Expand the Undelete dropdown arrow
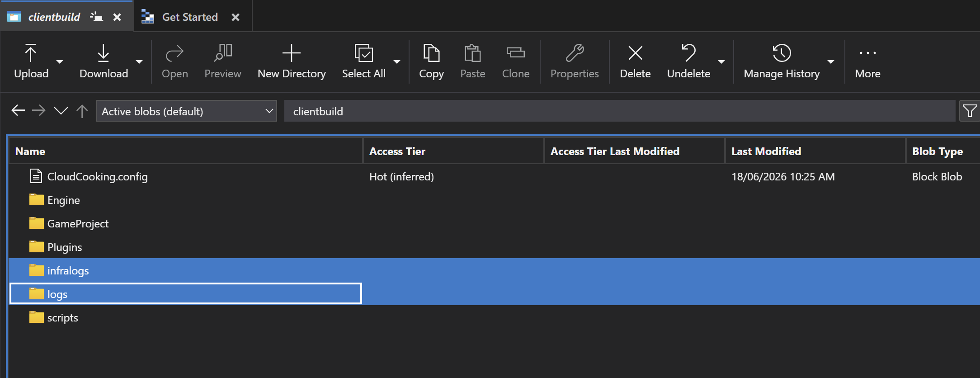 [x=721, y=61]
